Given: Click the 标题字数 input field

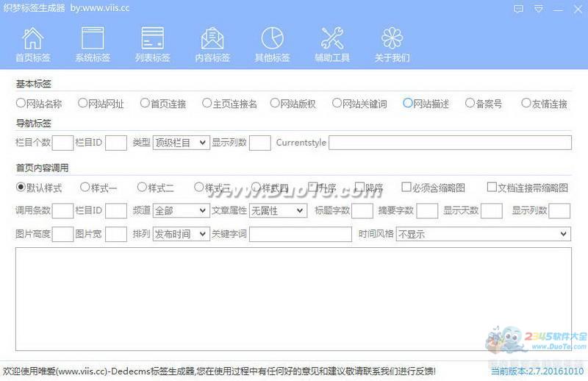Looking at the screenshot, I should point(362,210).
